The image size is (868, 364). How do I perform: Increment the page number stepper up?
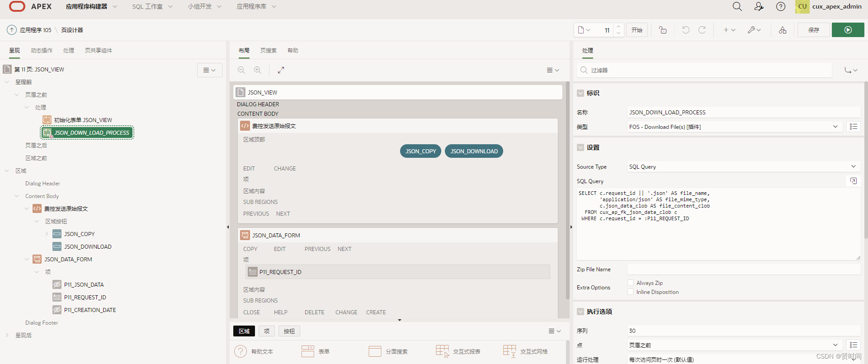point(618,27)
